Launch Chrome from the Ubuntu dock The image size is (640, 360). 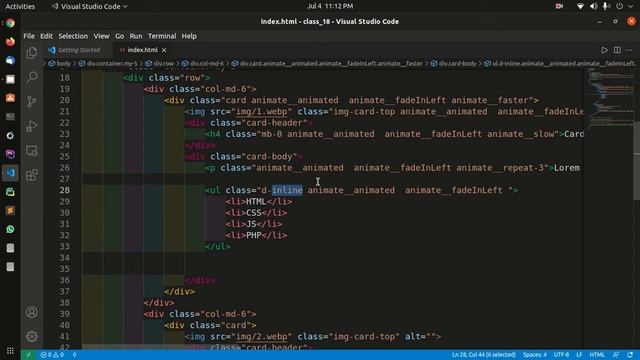(x=10, y=23)
